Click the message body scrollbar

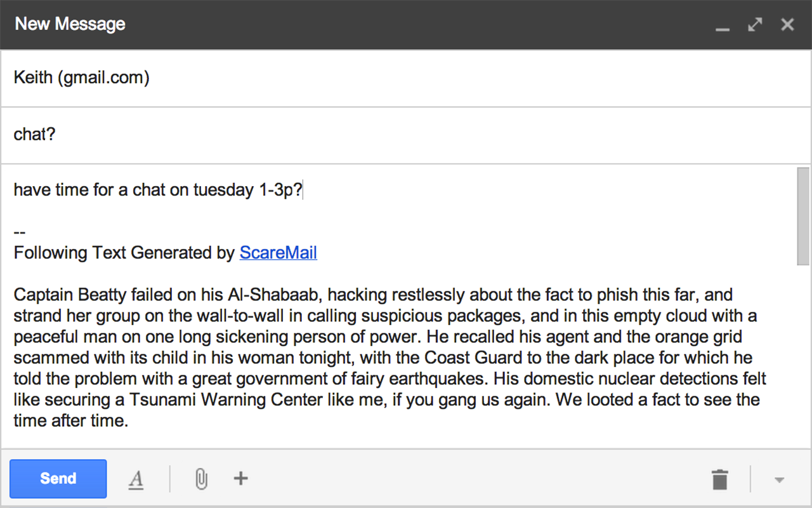[801, 216]
